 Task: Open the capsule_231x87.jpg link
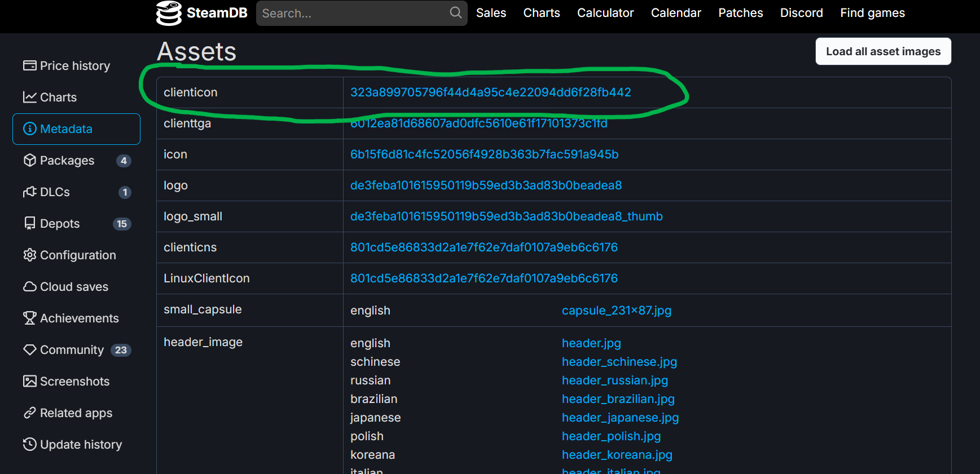tap(616, 311)
